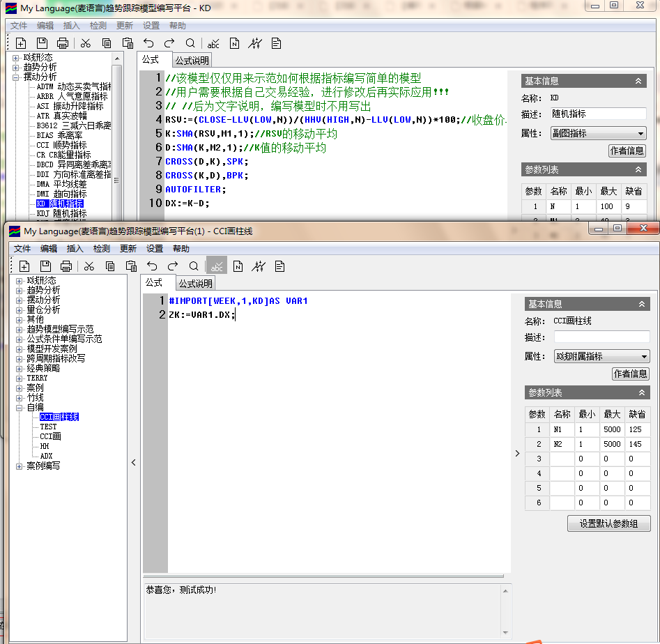Click the Search magnifier icon in CCI画柱线 toolbar

[194, 266]
